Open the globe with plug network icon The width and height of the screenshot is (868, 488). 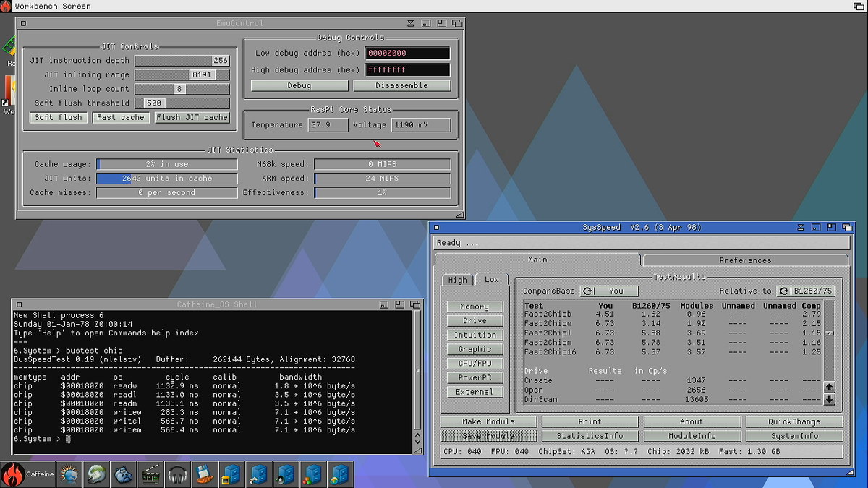[97, 474]
